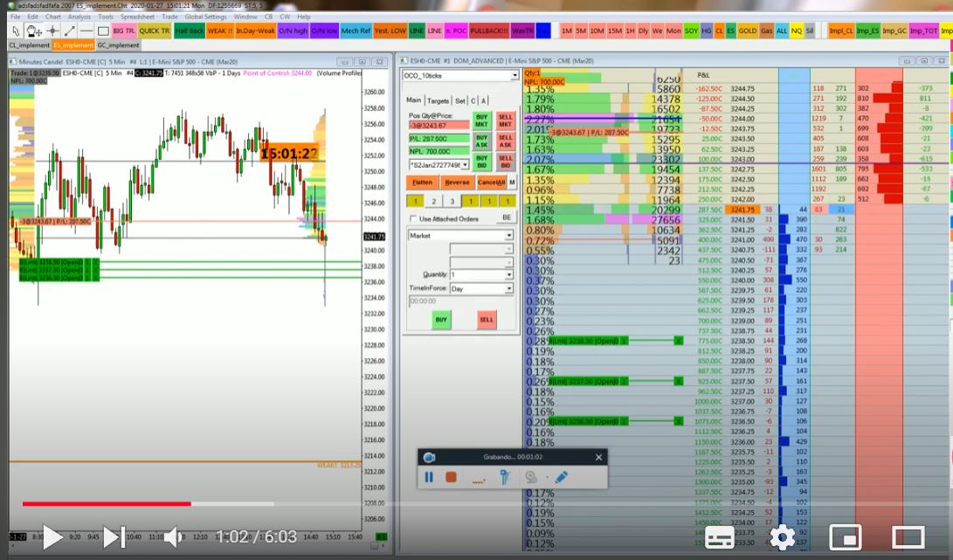
Task: Select quantity preset 2
Action: coord(433,201)
